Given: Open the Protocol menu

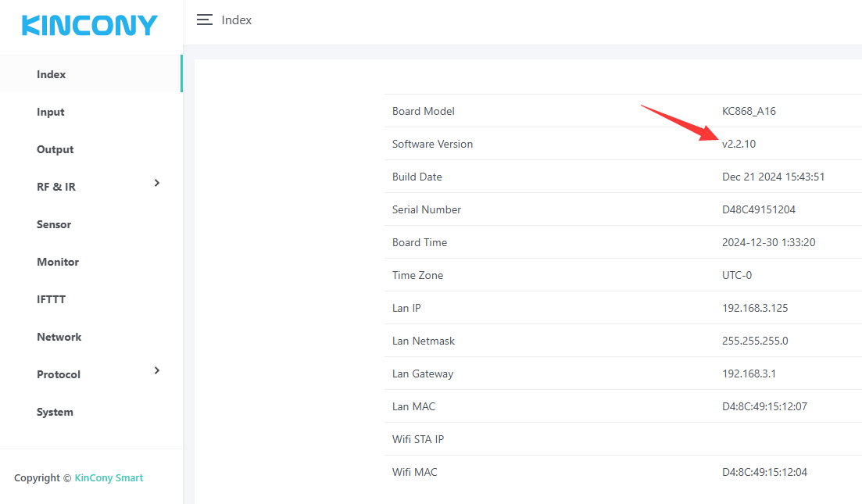Looking at the screenshot, I should [59, 374].
